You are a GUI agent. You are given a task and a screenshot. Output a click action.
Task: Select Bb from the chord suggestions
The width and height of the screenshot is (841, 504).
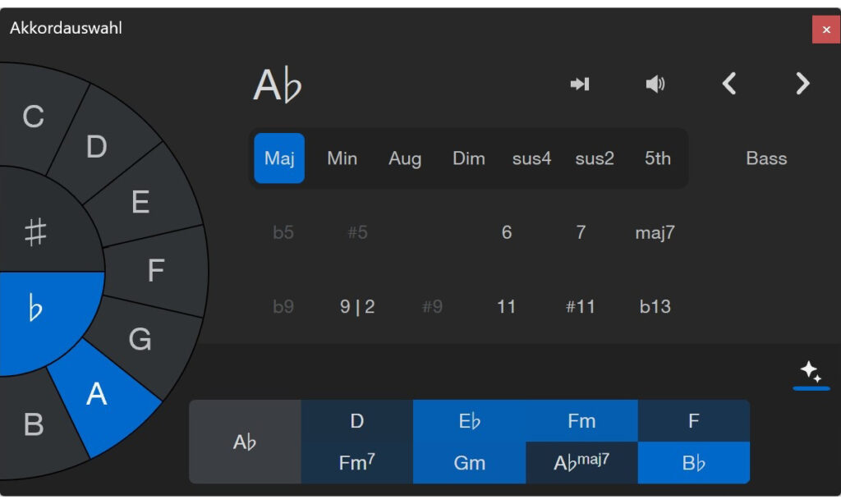(694, 461)
